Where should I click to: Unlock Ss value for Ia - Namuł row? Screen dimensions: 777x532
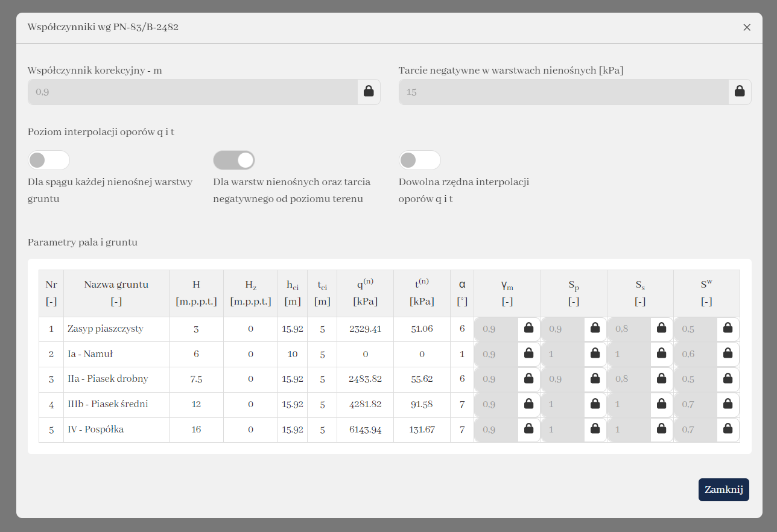tap(662, 354)
